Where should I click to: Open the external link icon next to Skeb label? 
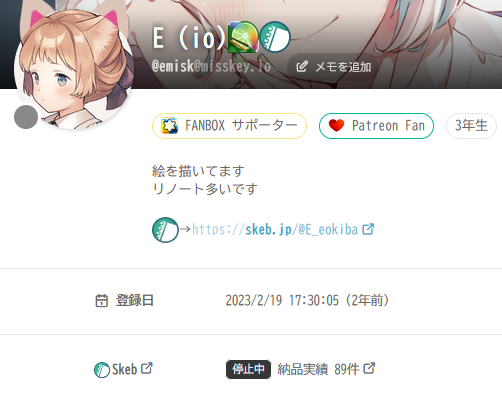147,368
